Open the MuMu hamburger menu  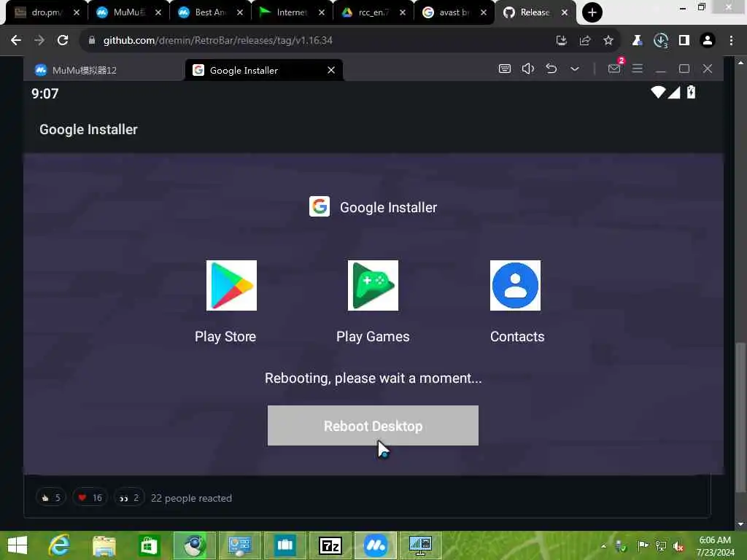[x=637, y=69]
